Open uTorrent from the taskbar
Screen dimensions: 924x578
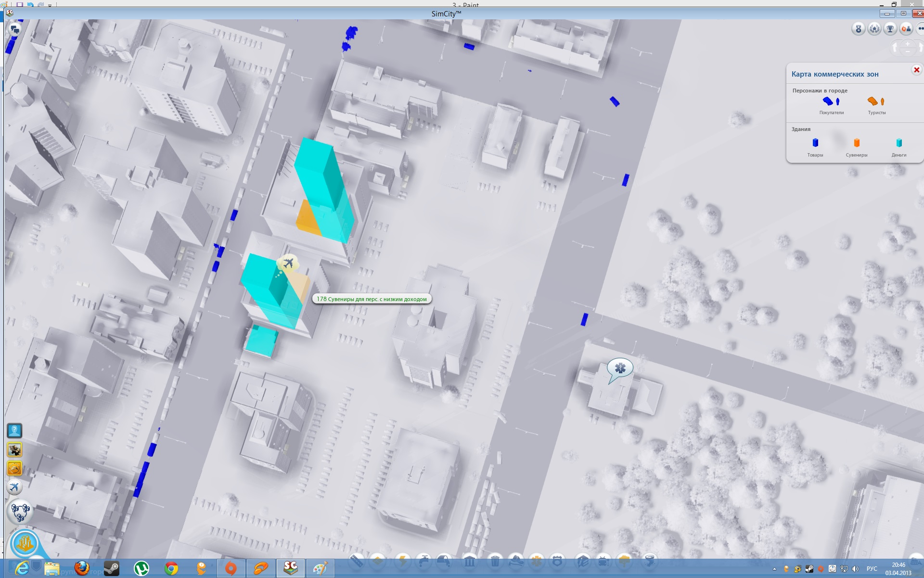[141, 569]
